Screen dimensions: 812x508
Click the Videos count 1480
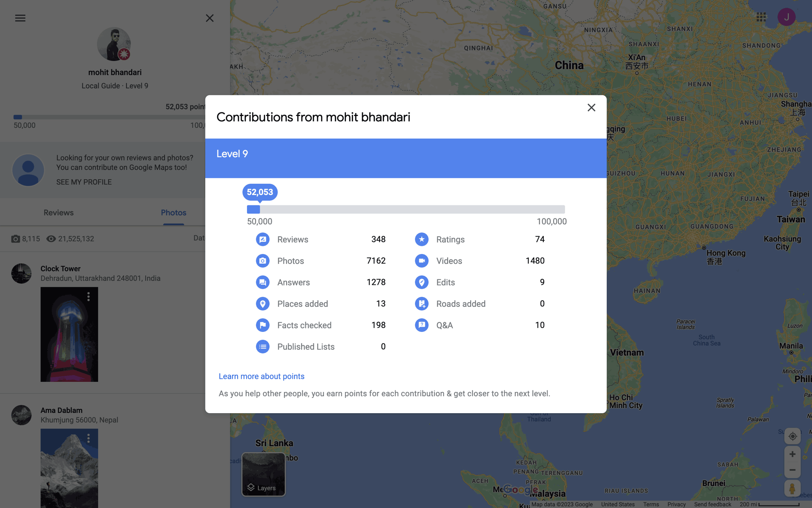coord(535,261)
